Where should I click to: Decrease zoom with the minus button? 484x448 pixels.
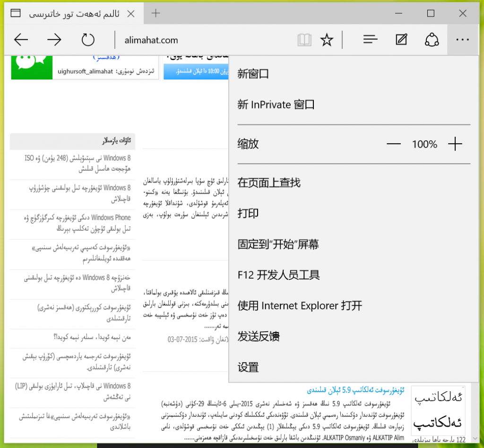point(394,144)
